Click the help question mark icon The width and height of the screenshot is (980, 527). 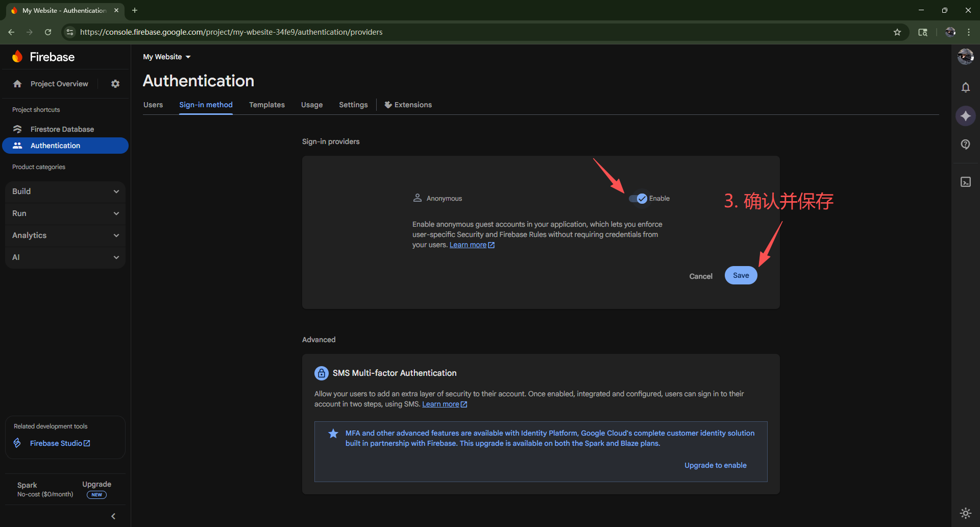(x=965, y=145)
